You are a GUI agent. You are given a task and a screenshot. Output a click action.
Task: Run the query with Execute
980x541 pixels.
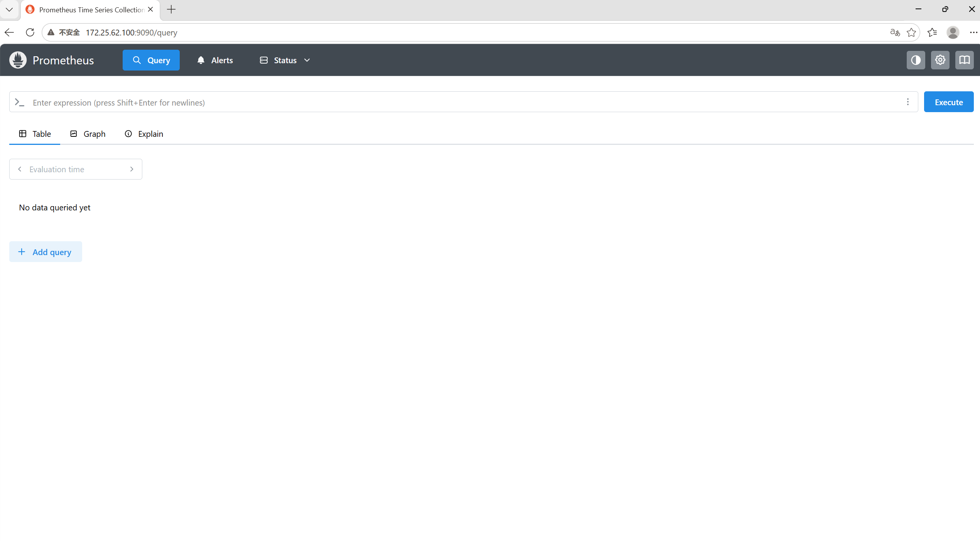(x=949, y=102)
